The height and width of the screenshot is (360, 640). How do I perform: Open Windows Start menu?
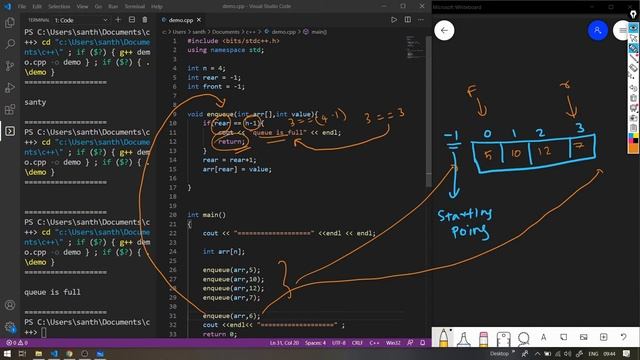tap(7, 353)
